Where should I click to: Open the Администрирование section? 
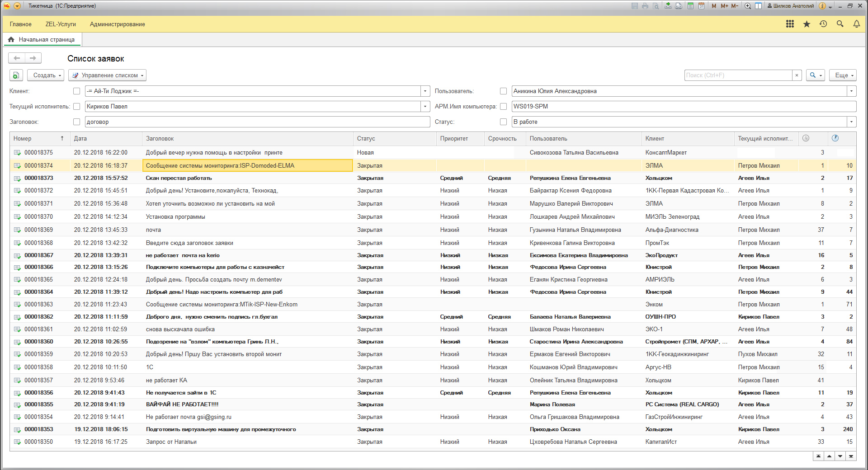[x=118, y=24]
